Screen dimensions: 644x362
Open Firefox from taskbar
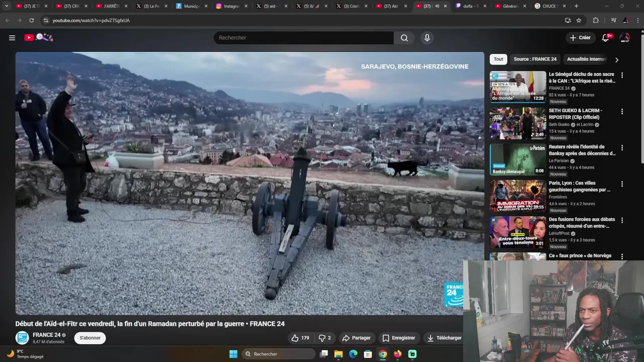point(397,354)
